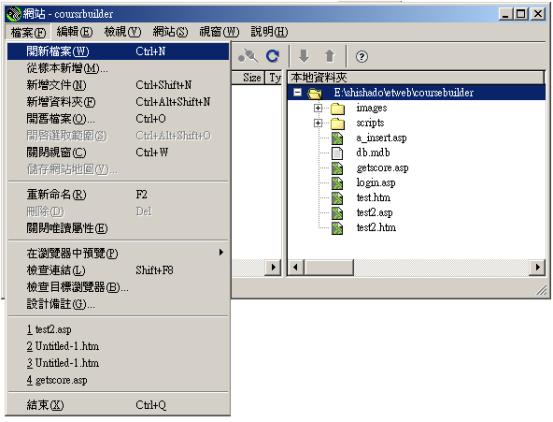Collapse the coursebuilder root folder
Screen dimensions: 553x422
(297, 93)
